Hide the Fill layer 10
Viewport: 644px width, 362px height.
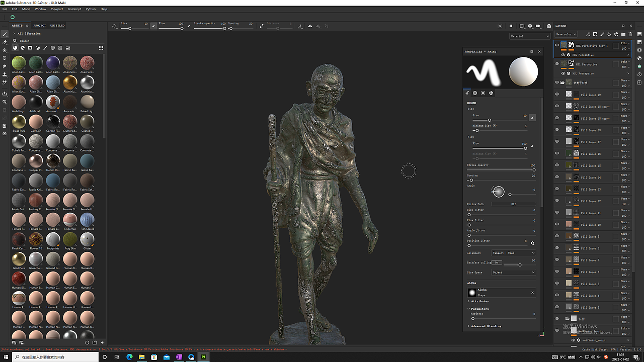(557, 225)
